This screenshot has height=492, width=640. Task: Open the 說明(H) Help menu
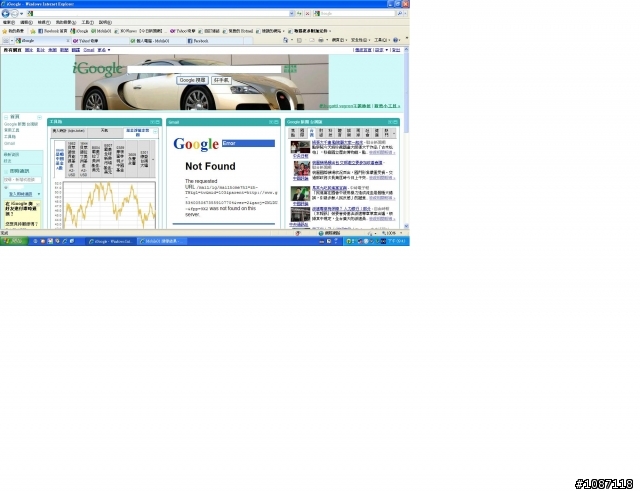105,22
